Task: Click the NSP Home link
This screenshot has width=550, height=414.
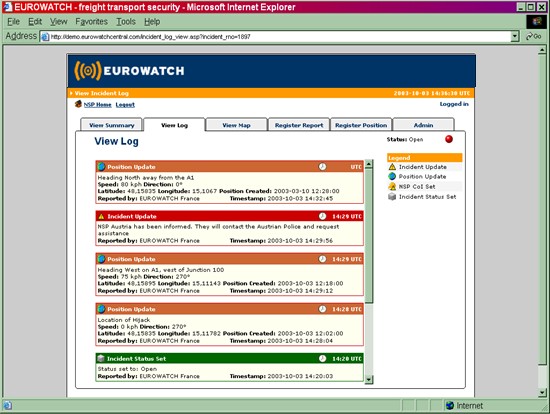Action: click(x=98, y=105)
